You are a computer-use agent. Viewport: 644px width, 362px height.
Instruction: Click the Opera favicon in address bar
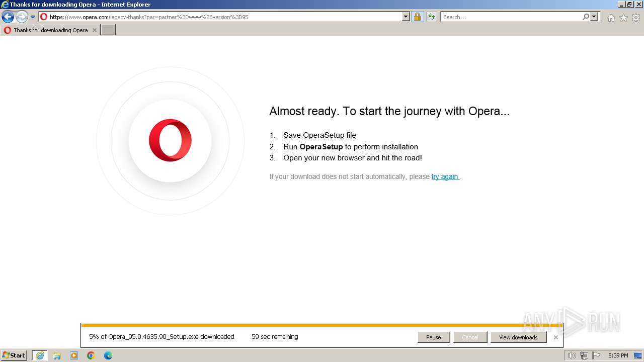click(44, 17)
